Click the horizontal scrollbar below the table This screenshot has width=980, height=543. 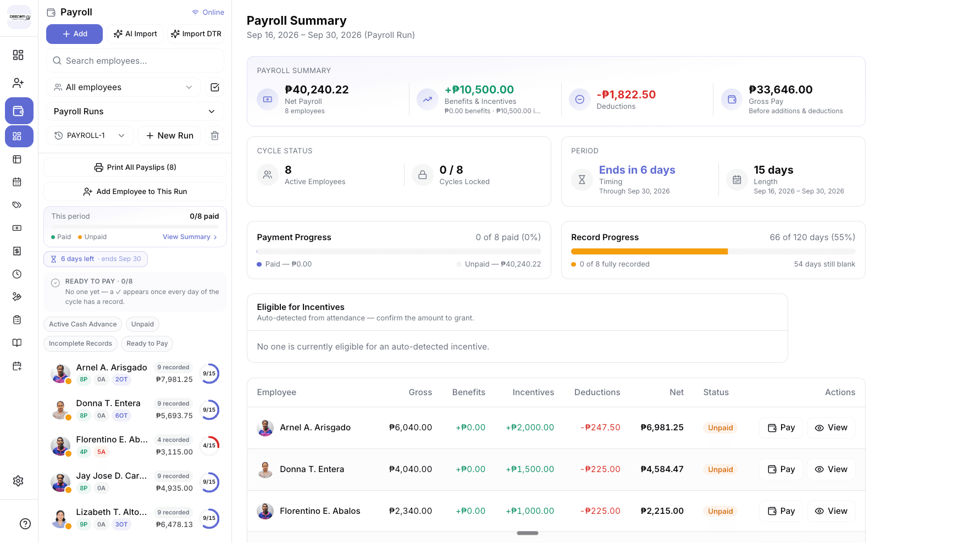[528, 533]
